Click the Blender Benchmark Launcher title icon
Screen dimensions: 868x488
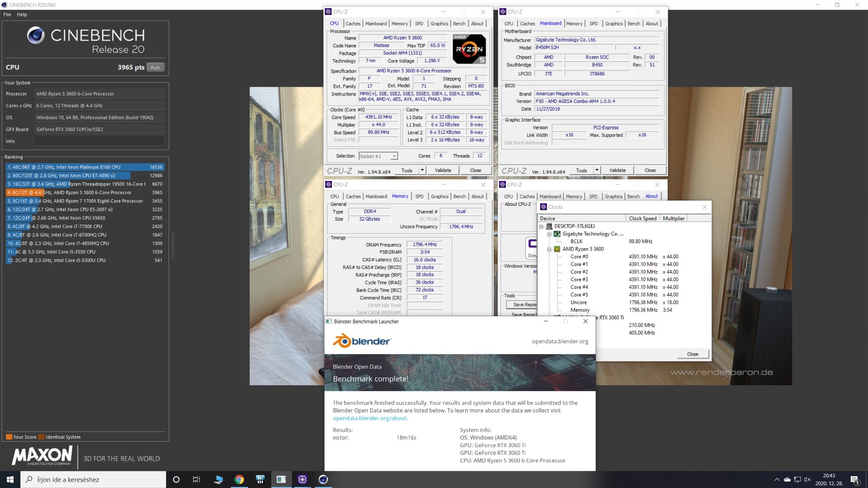[x=329, y=321]
